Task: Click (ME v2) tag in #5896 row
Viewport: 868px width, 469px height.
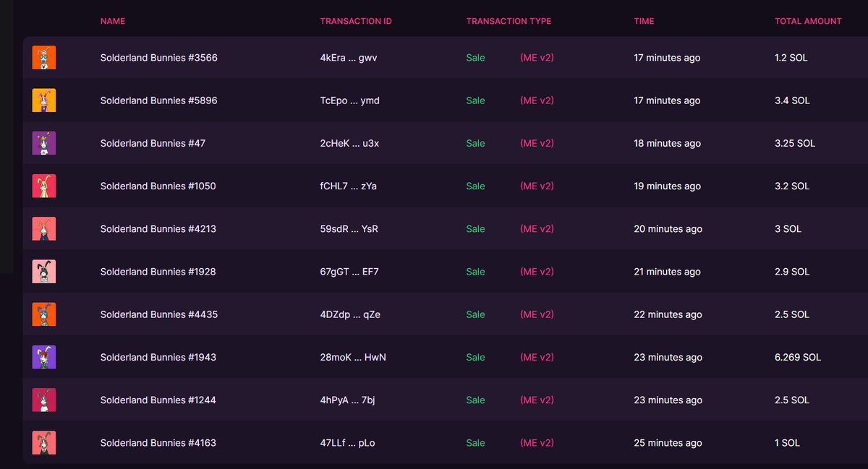Action: [537, 100]
